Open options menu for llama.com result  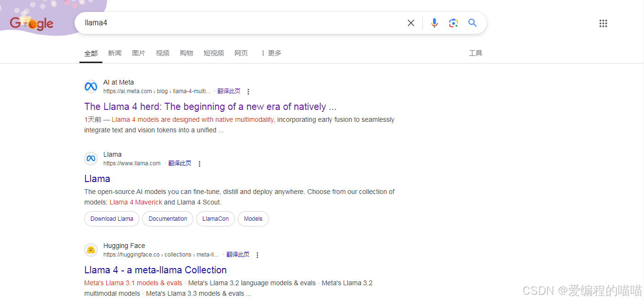click(200, 164)
